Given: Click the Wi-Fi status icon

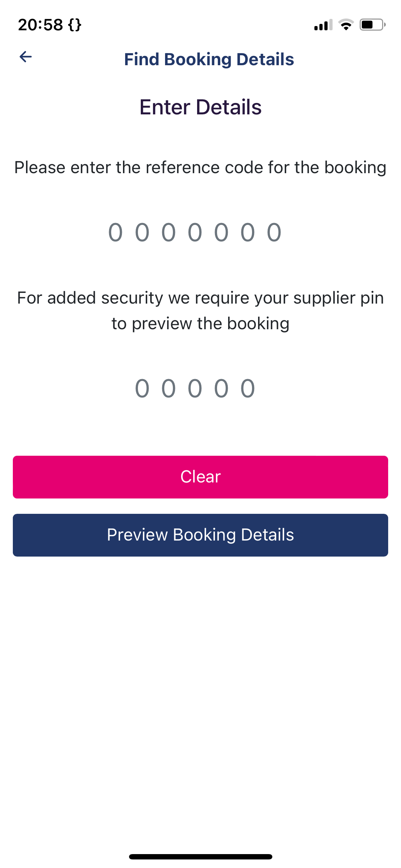Looking at the screenshot, I should coord(346,25).
